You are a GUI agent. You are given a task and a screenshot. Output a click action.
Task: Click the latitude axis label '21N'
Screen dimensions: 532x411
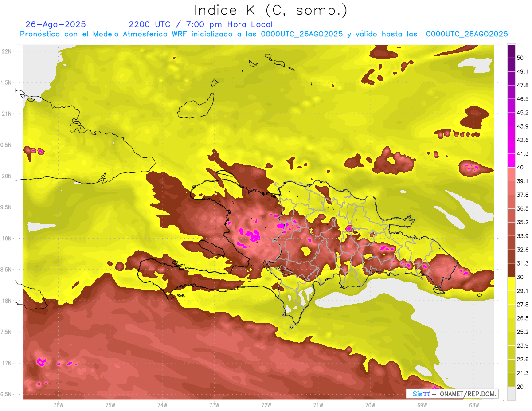point(7,114)
